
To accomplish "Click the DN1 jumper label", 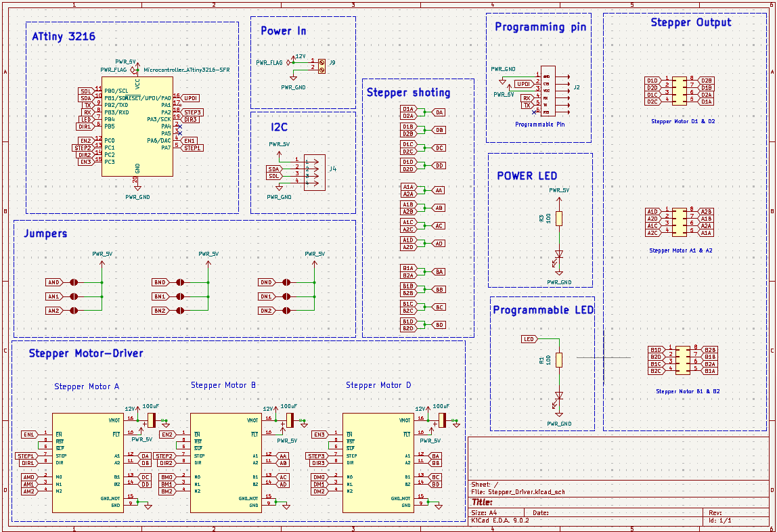I will (x=267, y=296).
